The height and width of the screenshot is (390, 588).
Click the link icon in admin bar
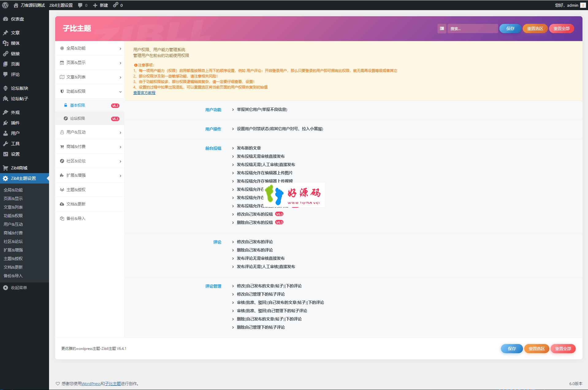(x=116, y=5)
